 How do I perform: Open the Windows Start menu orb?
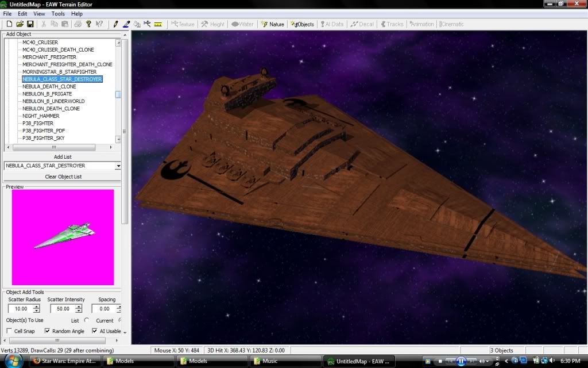(13, 361)
